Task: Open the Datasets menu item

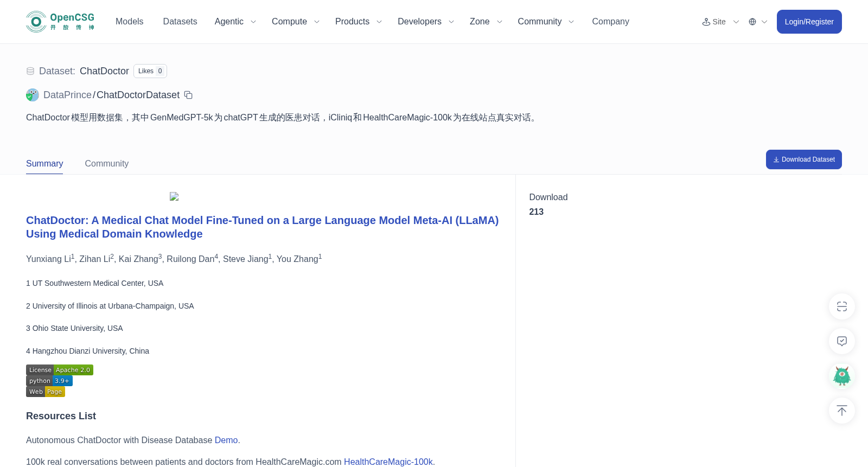Action: [x=180, y=22]
